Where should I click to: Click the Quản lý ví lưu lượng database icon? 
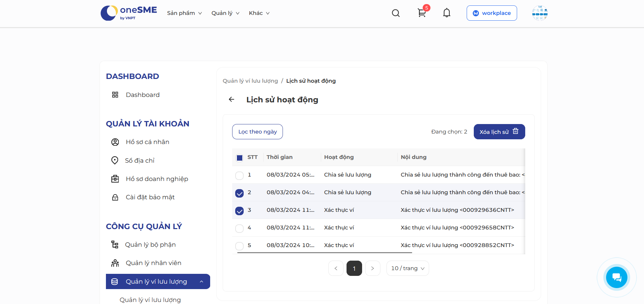pos(115,282)
